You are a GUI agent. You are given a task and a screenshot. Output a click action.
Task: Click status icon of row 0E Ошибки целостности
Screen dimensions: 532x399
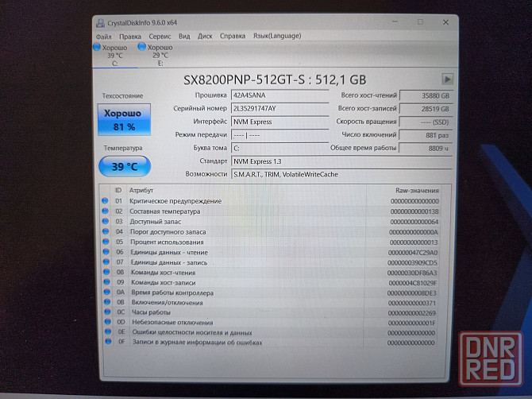pos(108,331)
